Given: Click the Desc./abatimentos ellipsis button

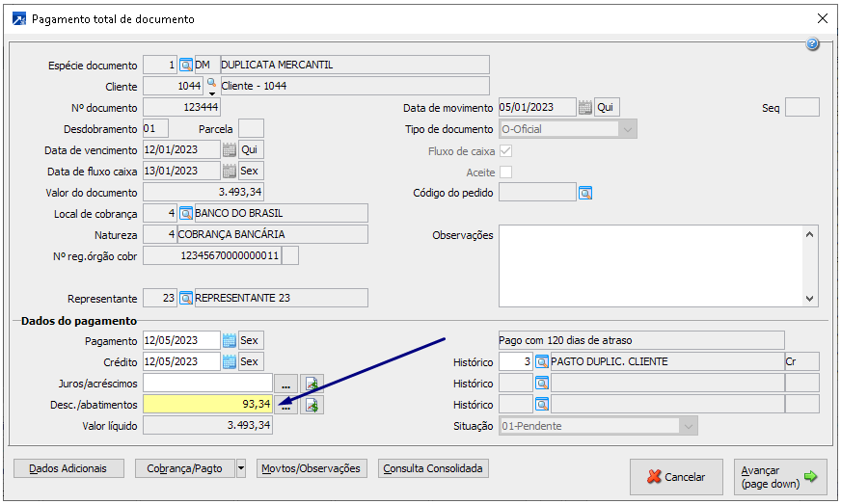Looking at the screenshot, I should [287, 405].
